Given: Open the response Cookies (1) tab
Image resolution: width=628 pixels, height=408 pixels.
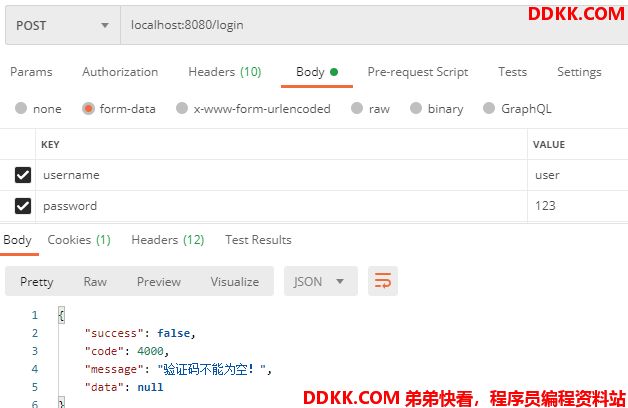Looking at the screenshot, I should point(79,240).
